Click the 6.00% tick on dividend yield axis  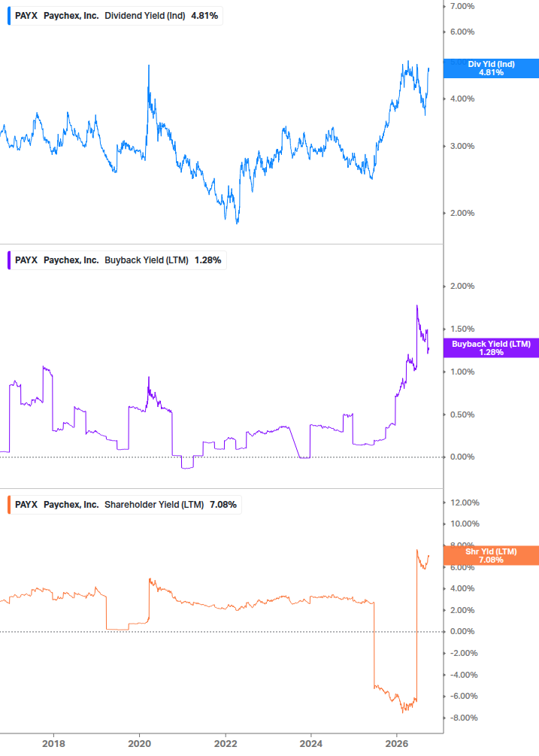pos(462,32)
